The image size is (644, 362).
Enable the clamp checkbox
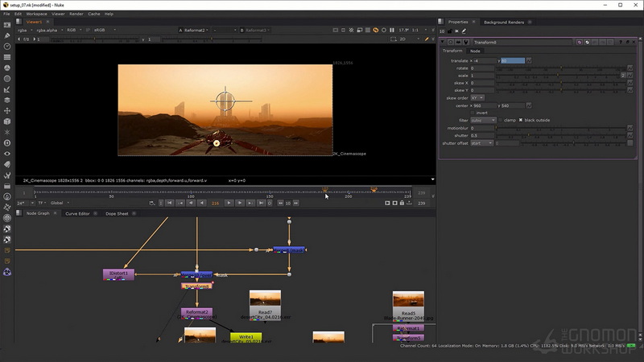tap(500, 120)
